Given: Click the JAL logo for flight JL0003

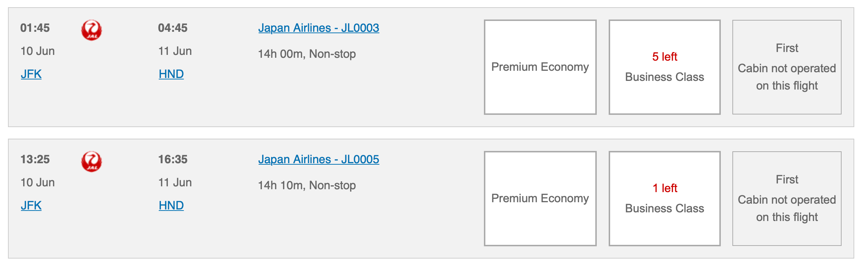Looking at the screenshot, I should (92, 30).
